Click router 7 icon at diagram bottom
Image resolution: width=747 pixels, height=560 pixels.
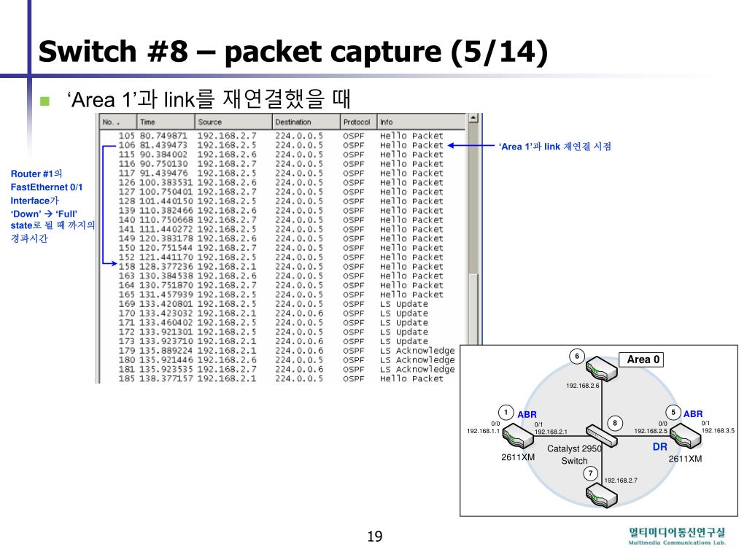click(602, 495)
